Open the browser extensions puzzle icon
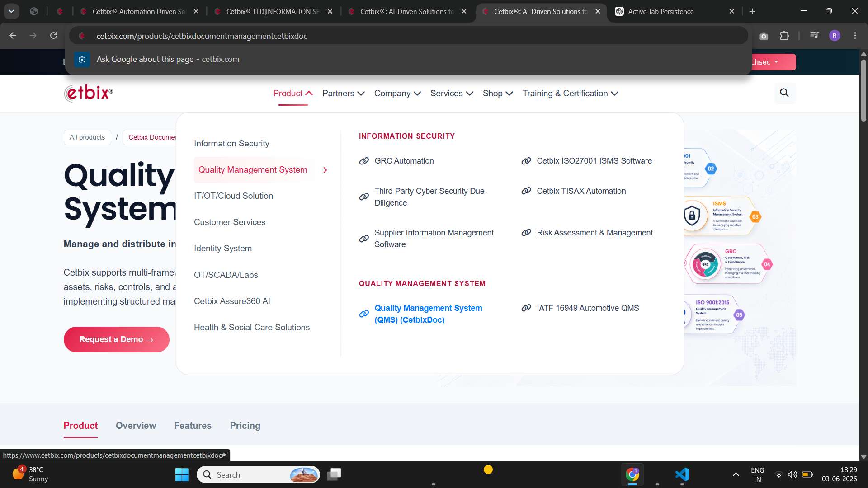868x488 pixels. [x=784, y=36]
